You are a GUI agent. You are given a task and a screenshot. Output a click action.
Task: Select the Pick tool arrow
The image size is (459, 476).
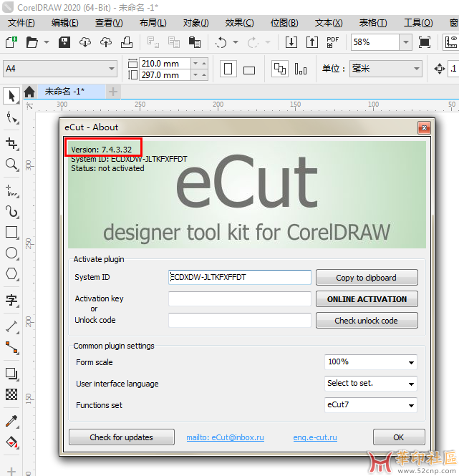[x=11, y=96]
